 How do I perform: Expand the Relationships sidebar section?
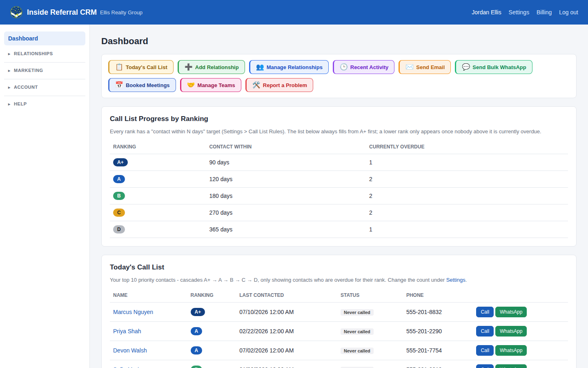click(45, 54)
